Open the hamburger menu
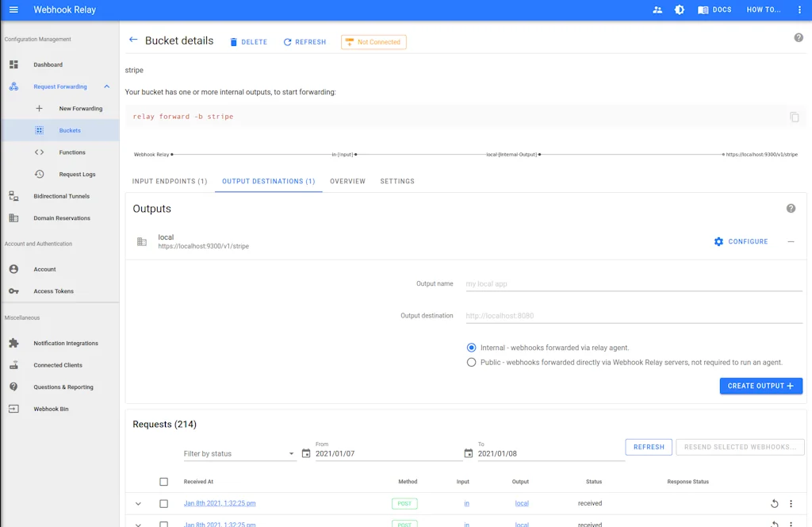This screenshot has height=527, width=812. coord(13,10)
